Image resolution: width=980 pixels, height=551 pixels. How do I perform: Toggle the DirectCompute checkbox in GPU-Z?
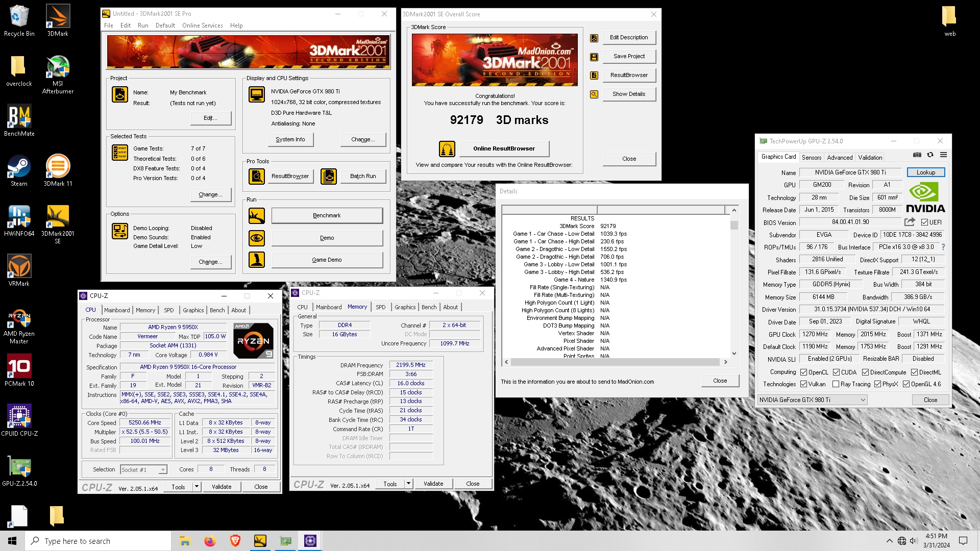[x=865, y=372]
